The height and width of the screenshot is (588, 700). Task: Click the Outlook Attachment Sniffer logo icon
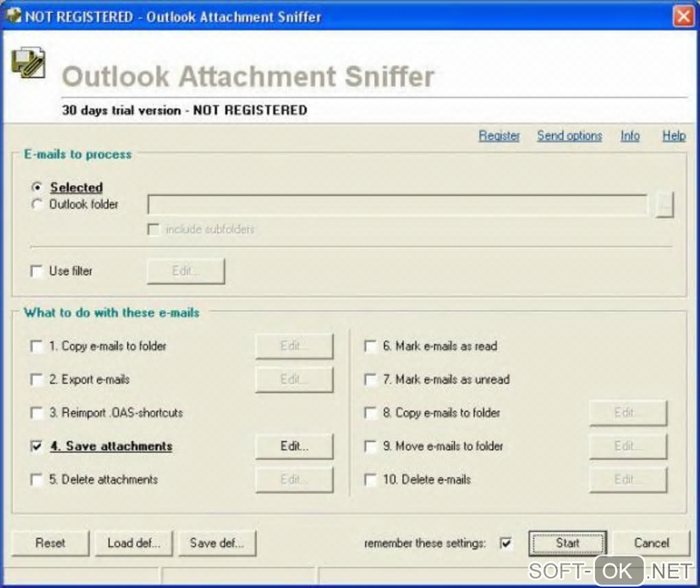(x=28, y=63)
